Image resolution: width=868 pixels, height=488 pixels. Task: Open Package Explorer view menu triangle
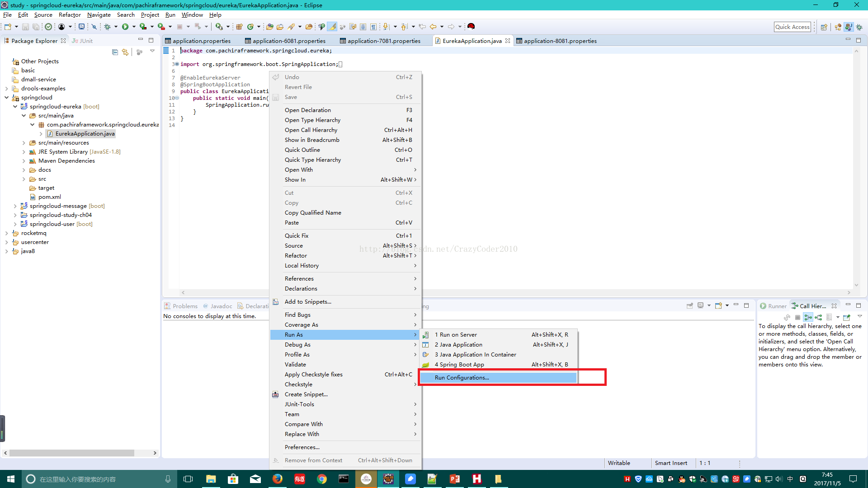[152, 51]
